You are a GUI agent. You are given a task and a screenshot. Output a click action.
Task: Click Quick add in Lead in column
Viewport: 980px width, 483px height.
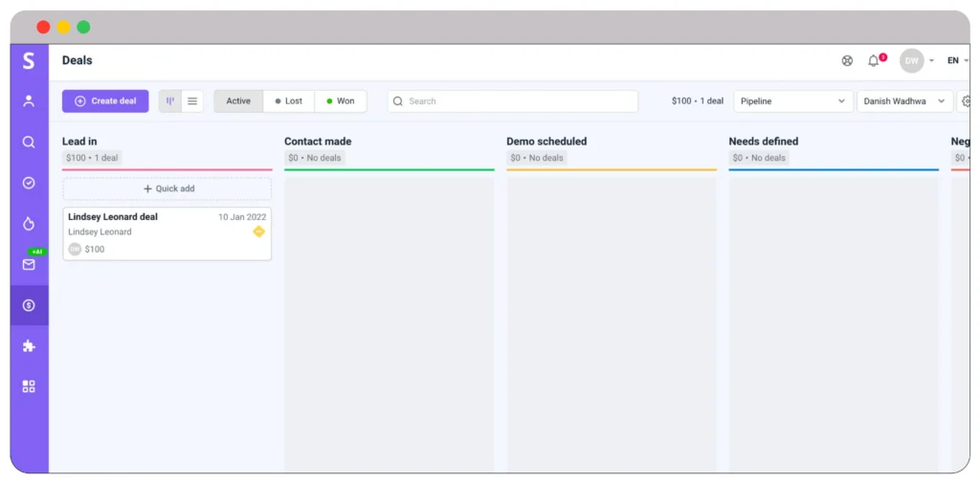pyautogui.click(x=167, y=188)
